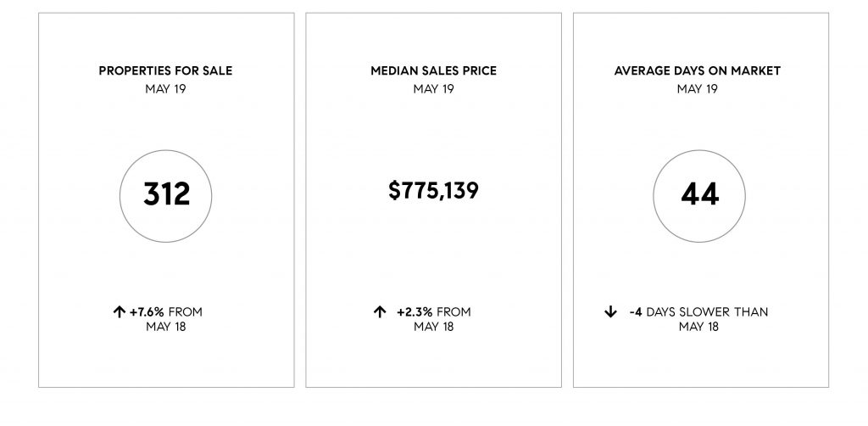The height and width of the screenshot is (426, 868).
Task: Click the up arrow beside +7.6%
Action: click(x=119, y=312)
